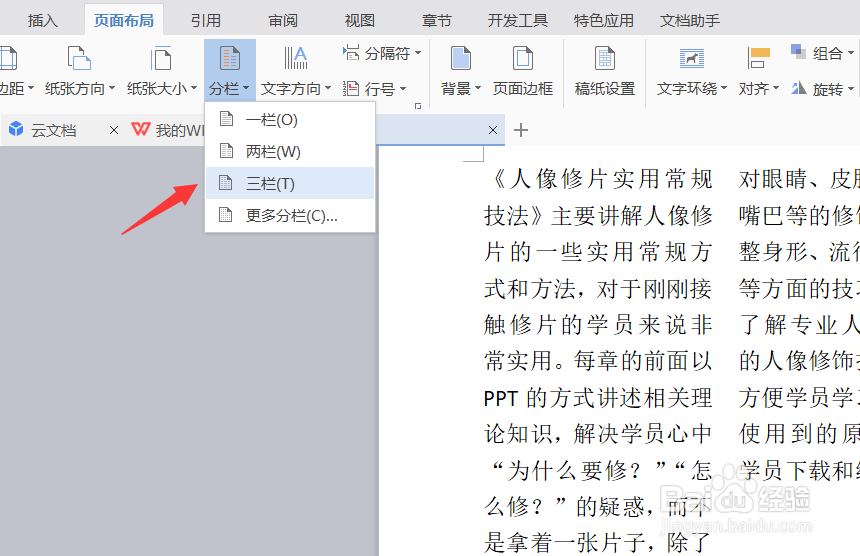Open the 插入 ribbon tab
Image resolution: width=860 pixels, height=556 pixels.
(x=43, y=21)
